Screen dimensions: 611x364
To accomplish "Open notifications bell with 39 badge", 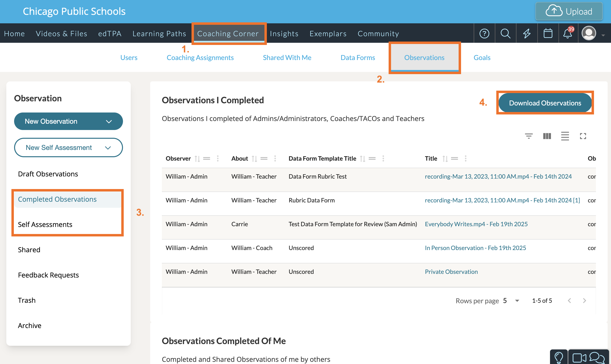I will point(567,33).
